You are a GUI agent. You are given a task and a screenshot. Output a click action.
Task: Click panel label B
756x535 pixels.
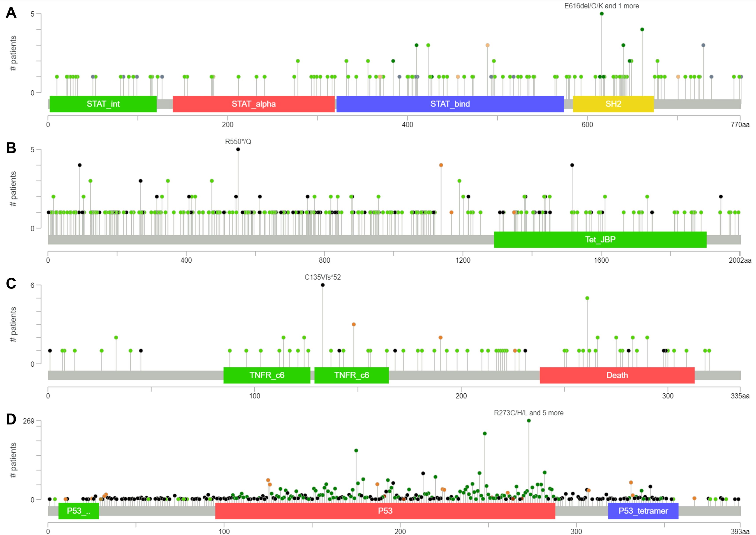coord(11,148)
